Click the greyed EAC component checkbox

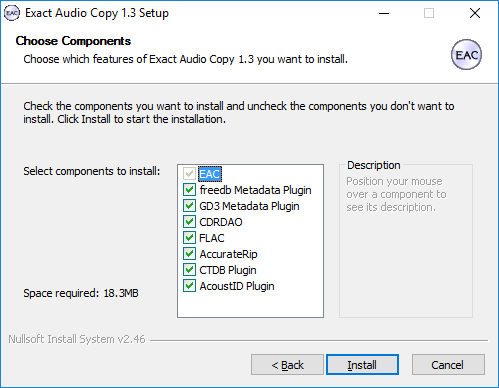point(189,174)
